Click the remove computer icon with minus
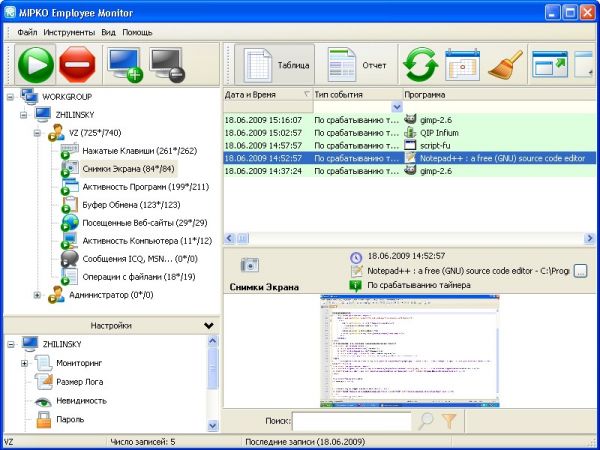The height and width of the screenshot is (450, 600). tap(167, 65)
